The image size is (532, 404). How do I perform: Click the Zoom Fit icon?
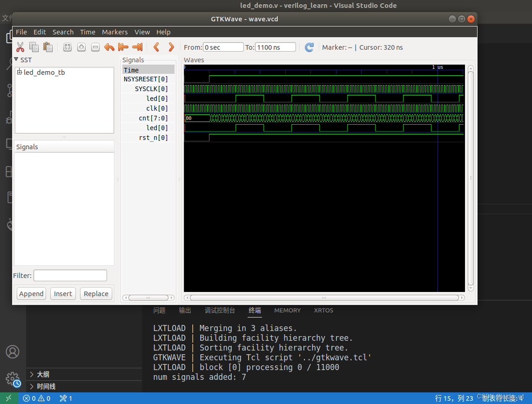pyautogui.click(x=67, y=47)
